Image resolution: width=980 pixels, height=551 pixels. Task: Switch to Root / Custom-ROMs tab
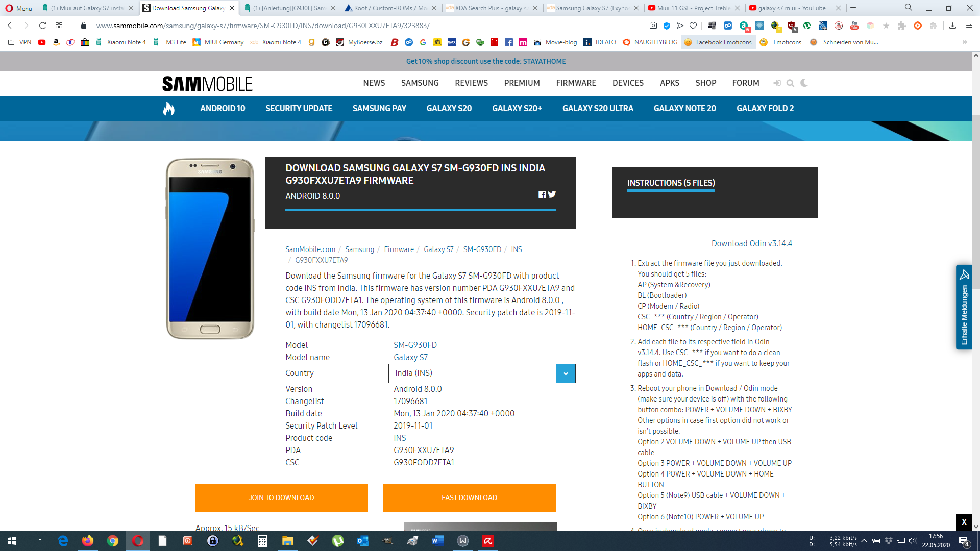[x=390, y=8]
